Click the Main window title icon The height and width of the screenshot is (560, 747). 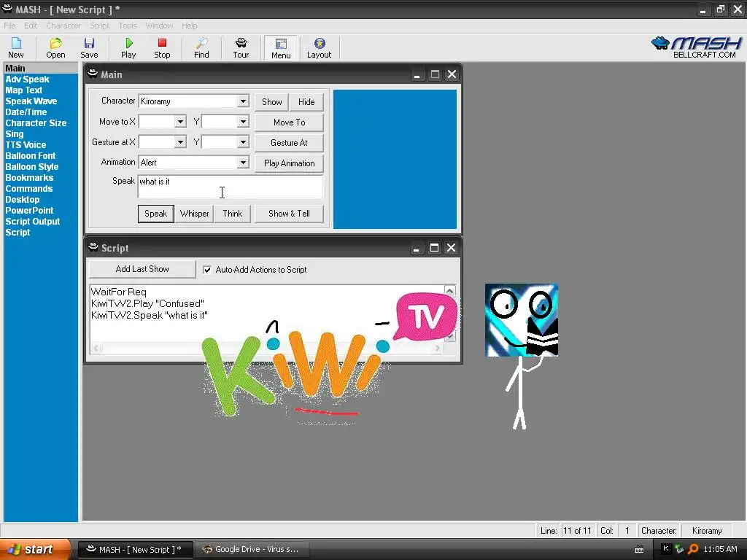click(93, 74)
